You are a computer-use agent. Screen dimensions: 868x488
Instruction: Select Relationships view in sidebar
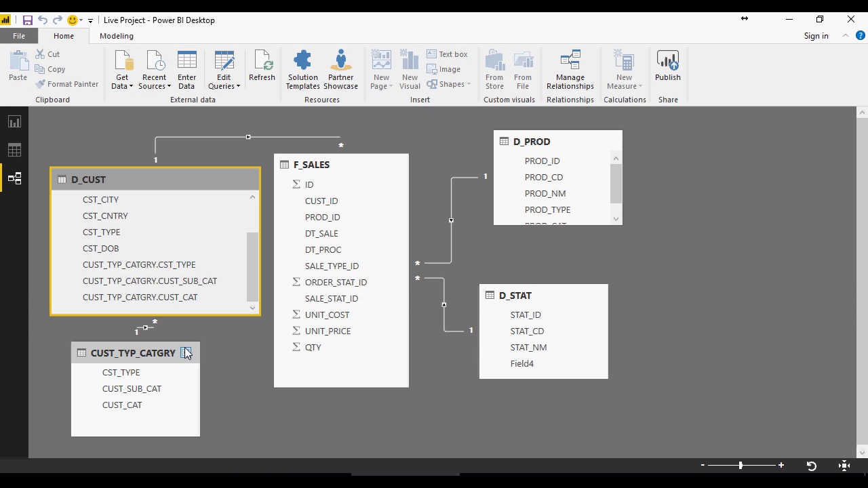coord(14,178)
